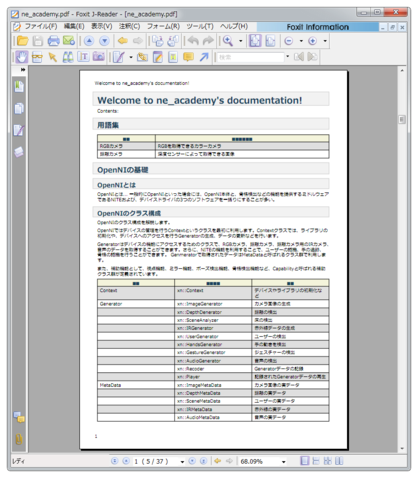
Task: Expand the left navigation panel with the chevron
Action: pos(23,70)
